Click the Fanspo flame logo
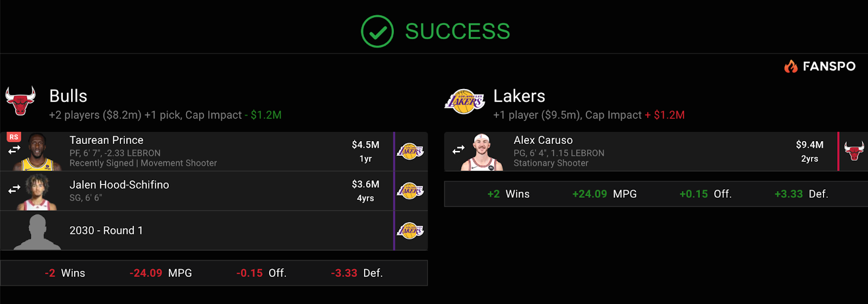The height and width of the screenshot is (304, 868). (791, 66)
